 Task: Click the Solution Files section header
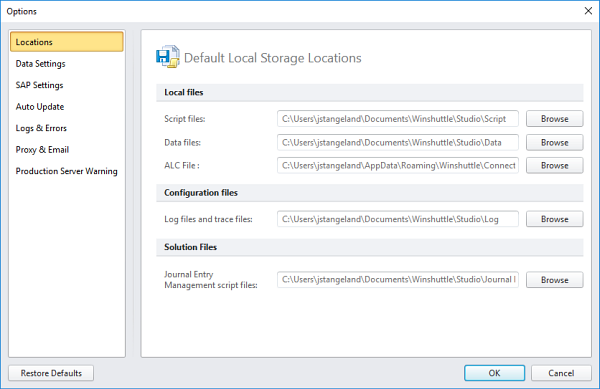(x=370, y=247)
